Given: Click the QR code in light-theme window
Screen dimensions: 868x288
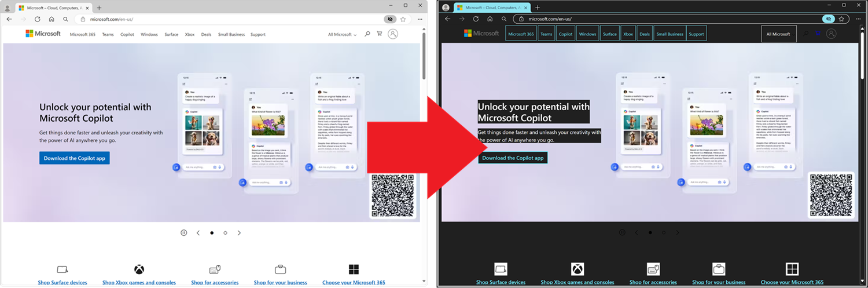Looking at the screenshot, I should coord(393,196).
